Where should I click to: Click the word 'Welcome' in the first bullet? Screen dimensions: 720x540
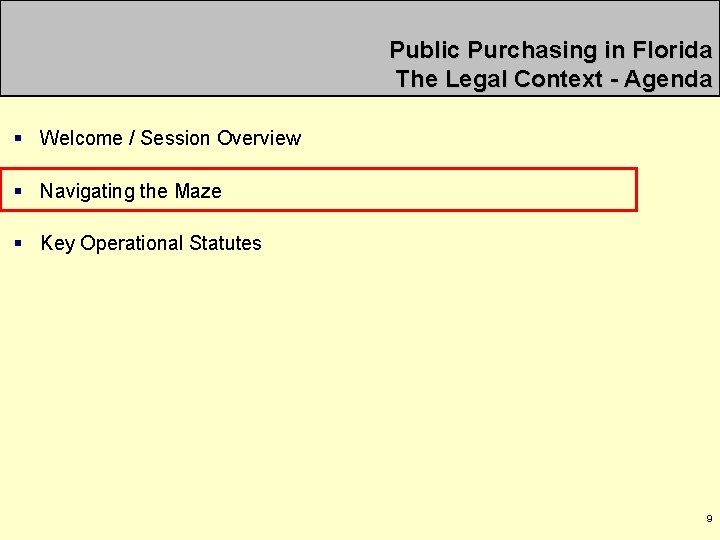(81, 138)
